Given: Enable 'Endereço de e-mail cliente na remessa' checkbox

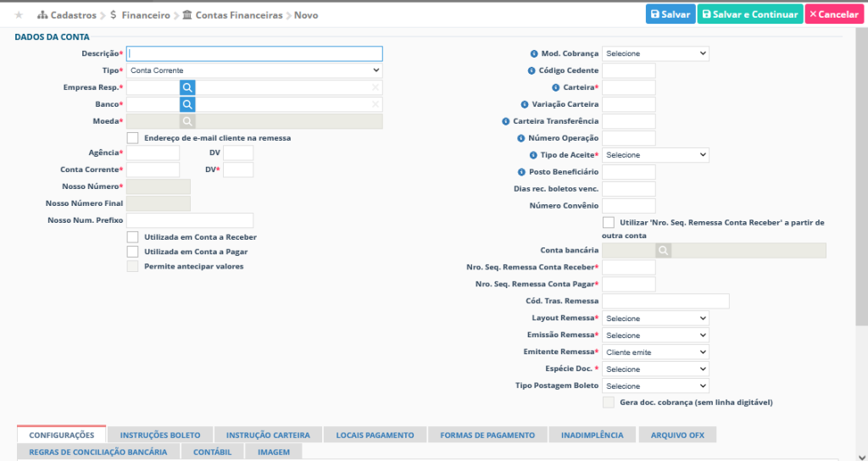Looking at the screenshot, I should [x=132, y=137].
